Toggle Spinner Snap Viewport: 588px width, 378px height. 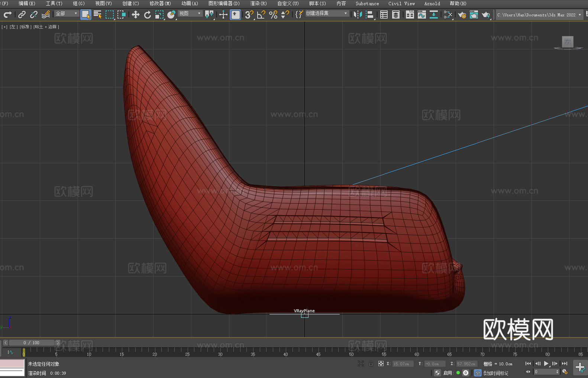tap(285, 14)
